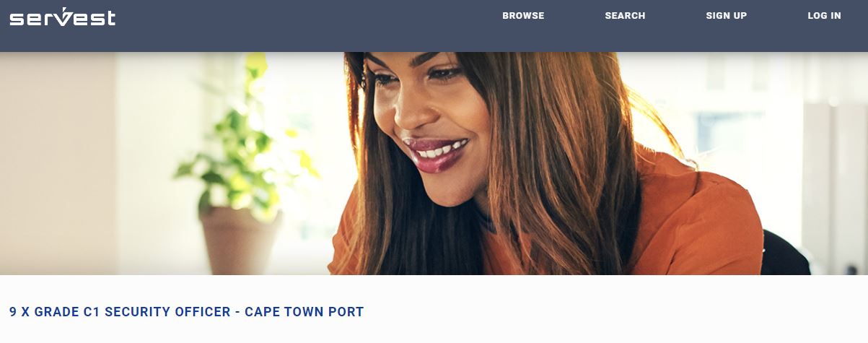Click the woman's orange shirt in banner

(x=693, y=224)
